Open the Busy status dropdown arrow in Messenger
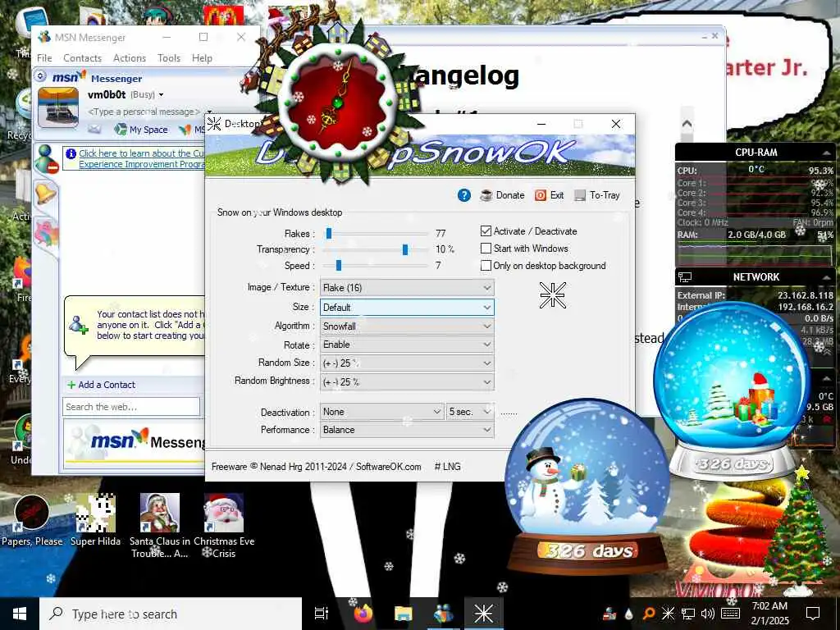 click(161, 95)
